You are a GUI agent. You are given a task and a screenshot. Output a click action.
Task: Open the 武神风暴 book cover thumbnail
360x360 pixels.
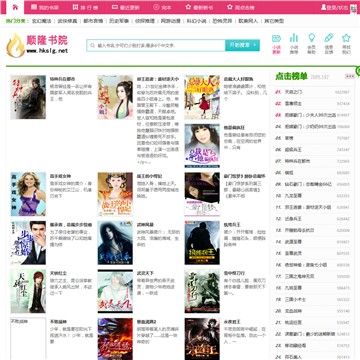coord(115,243)
